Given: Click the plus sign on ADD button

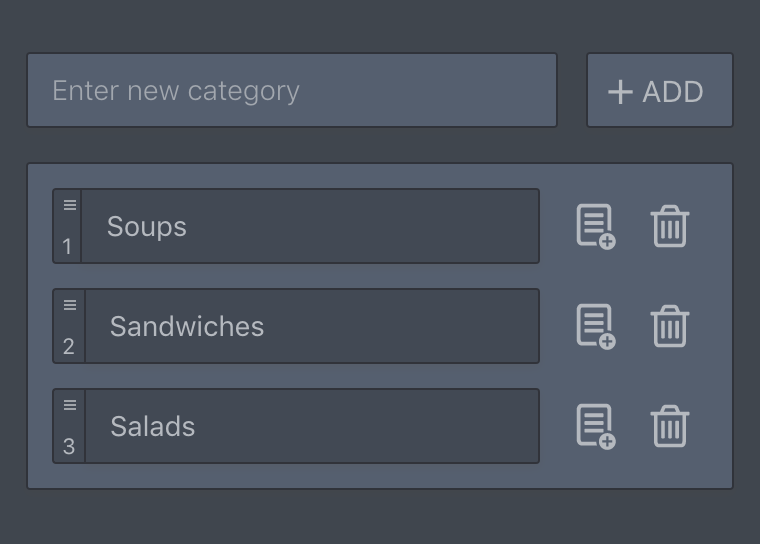Looking at the screenshot, I should pos(620,92).
